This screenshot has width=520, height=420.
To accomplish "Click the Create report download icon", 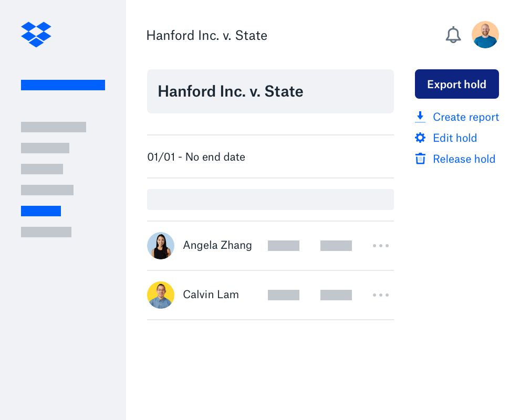I will 420,117.
